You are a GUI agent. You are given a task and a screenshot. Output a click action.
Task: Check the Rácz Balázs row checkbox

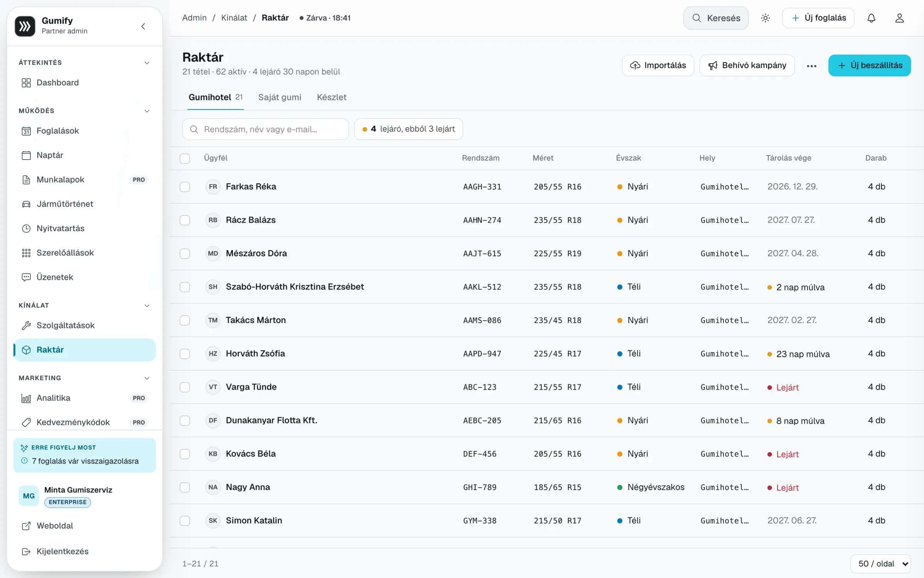click(x=185, y=220)
